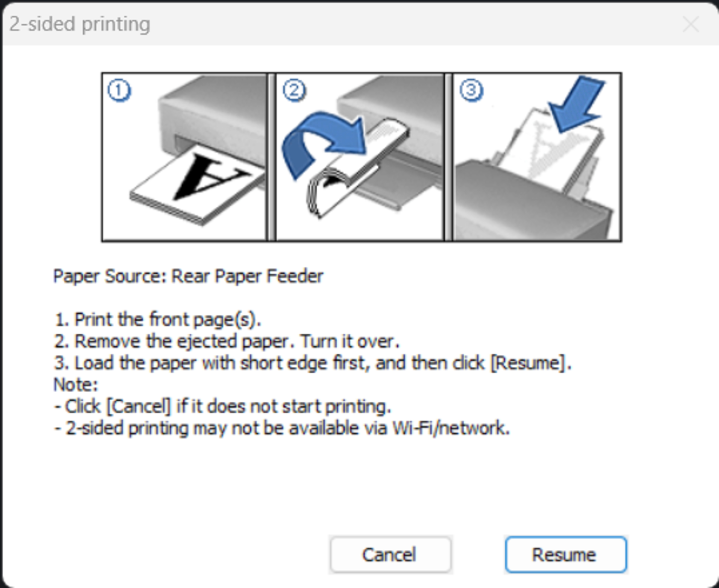Click the blue downward load arrow
The width and height of the screenshot is (719, 588).
(x=576, y=102)
